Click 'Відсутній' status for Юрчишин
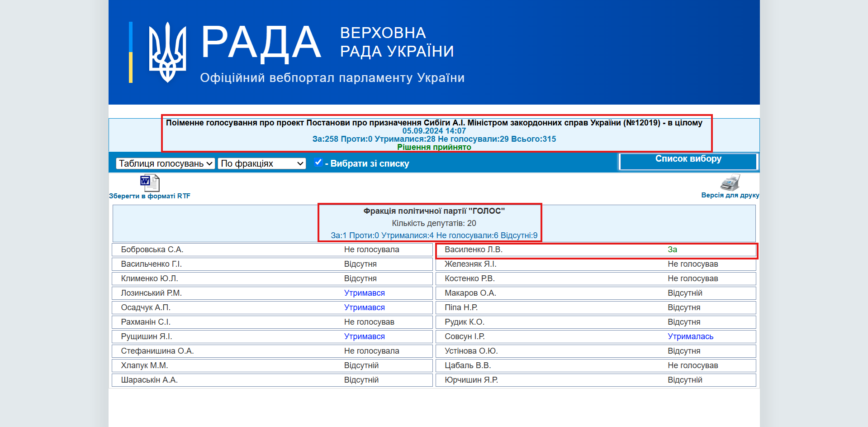Viewport: 868px width, 427px height. [x=685, y=380]
